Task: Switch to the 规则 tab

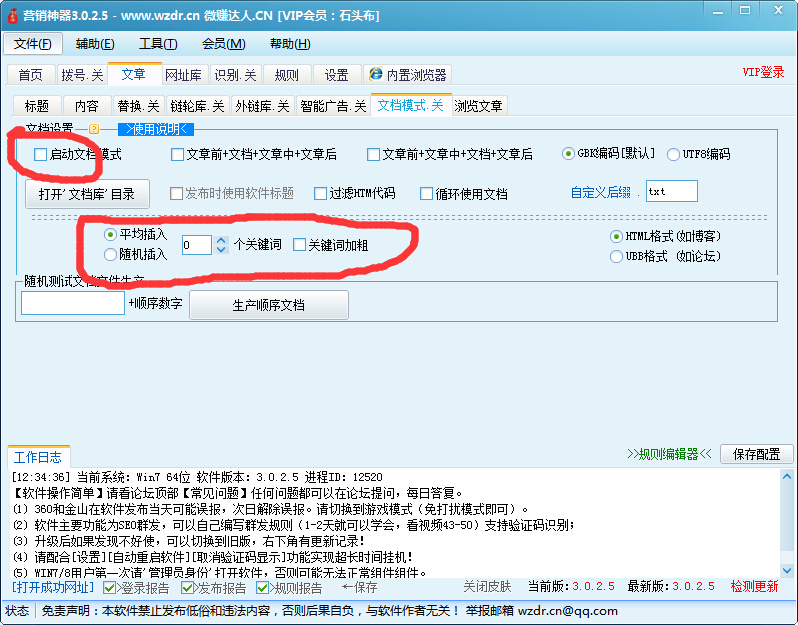Action: pos(287,75)
